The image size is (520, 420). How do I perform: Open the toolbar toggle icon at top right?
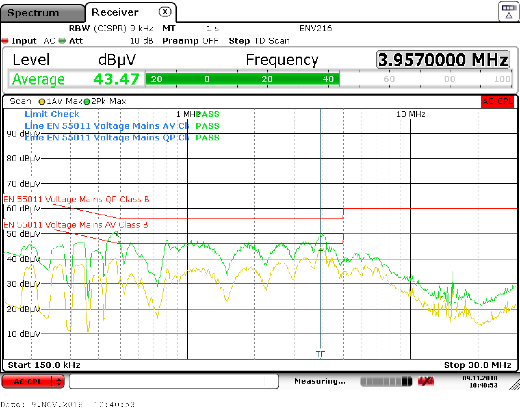click(x=509, y=12)
